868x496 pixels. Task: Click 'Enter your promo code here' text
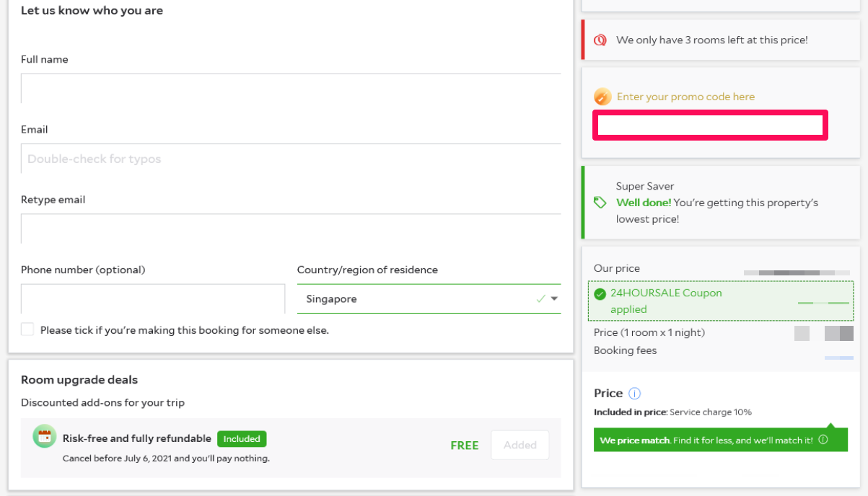685,97
